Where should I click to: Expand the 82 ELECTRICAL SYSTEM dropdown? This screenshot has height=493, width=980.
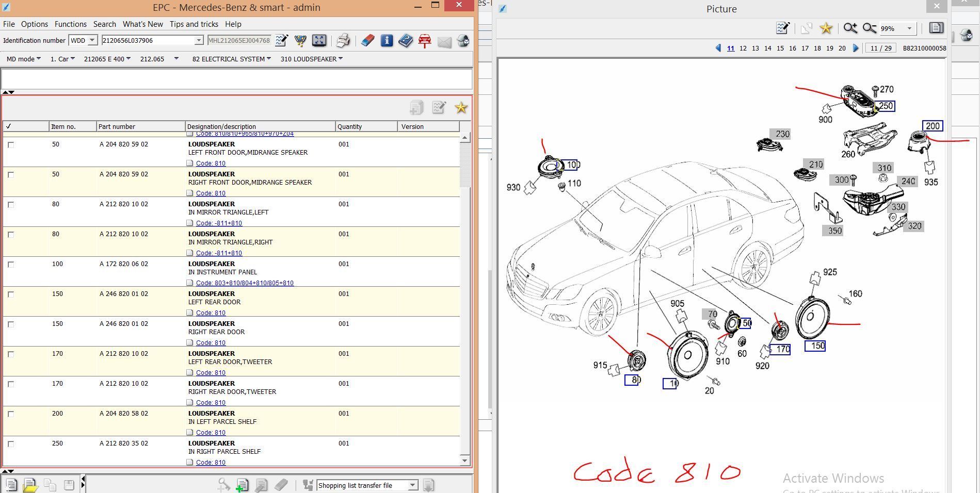tap(231, 59)
